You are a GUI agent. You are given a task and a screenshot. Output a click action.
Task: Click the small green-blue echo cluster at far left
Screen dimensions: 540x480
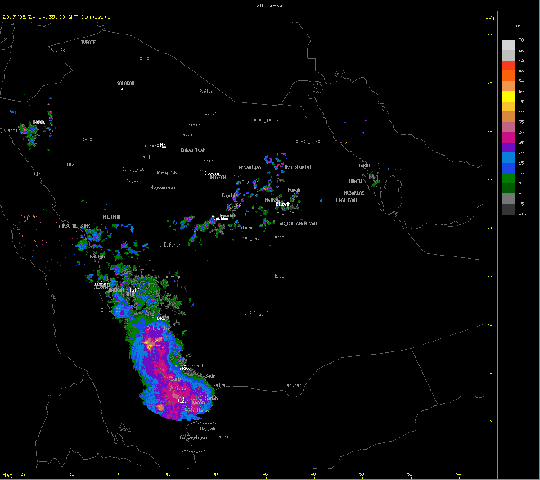(30, 133)
